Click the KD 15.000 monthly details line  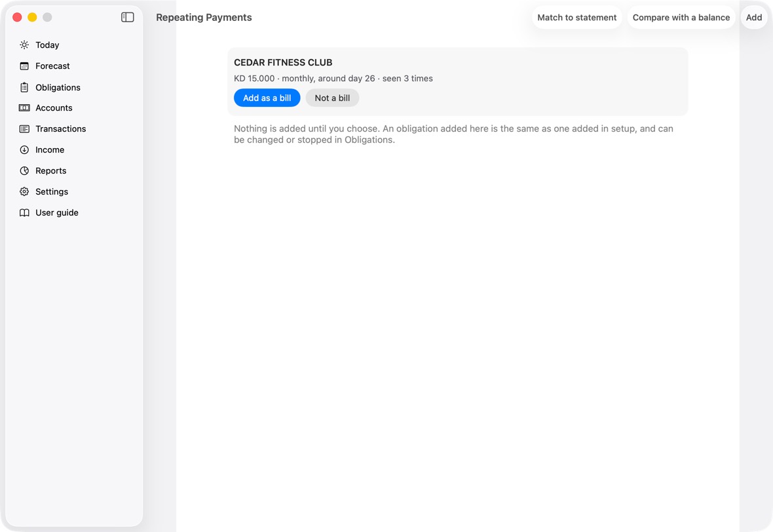(333, 79)
